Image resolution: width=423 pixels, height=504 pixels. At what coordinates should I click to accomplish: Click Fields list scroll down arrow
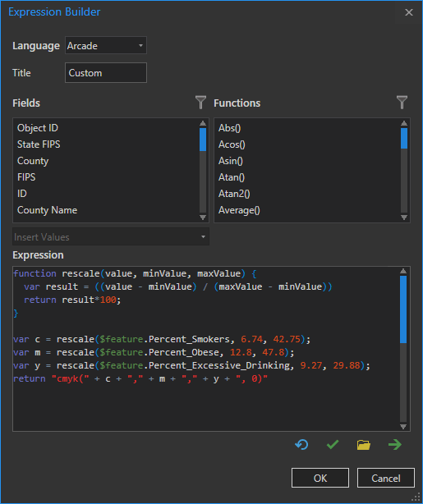tap(203, 218)
